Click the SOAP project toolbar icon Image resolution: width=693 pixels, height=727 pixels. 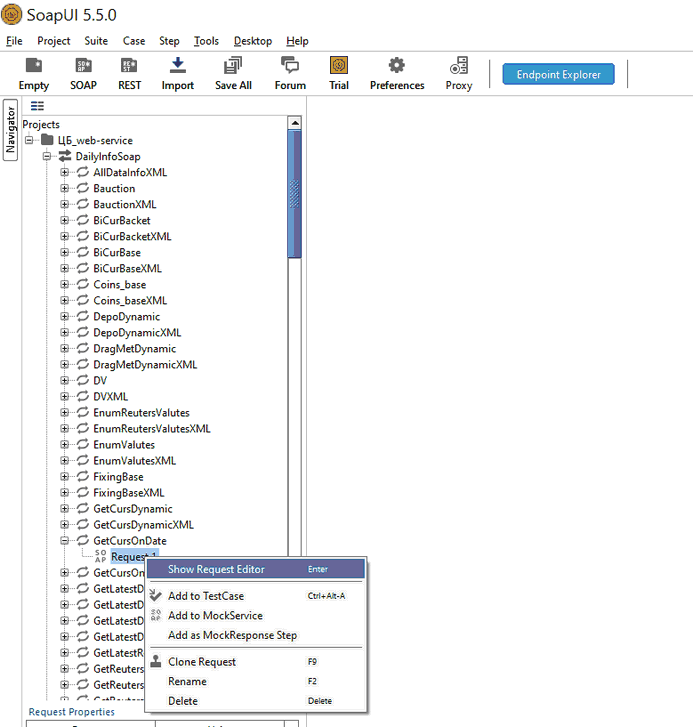[x=83, y=65]
